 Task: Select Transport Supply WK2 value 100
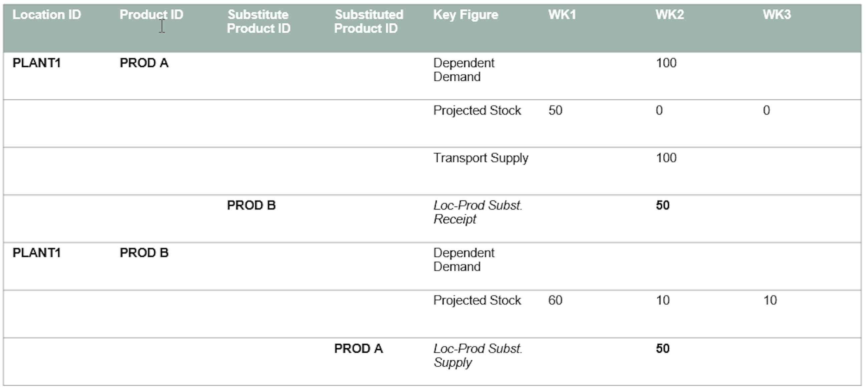[x=666, y=158]
